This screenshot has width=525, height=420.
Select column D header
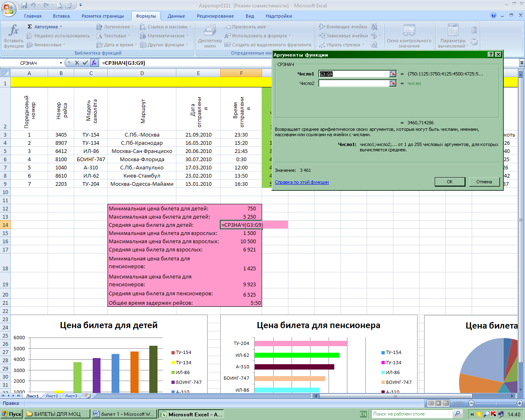142,73
